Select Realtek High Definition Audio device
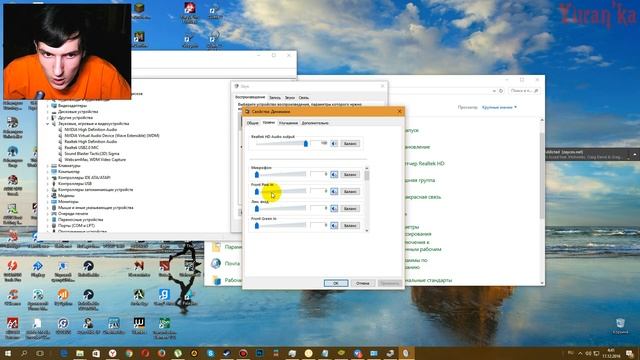640x360 pixels. (x=91, y=142)
